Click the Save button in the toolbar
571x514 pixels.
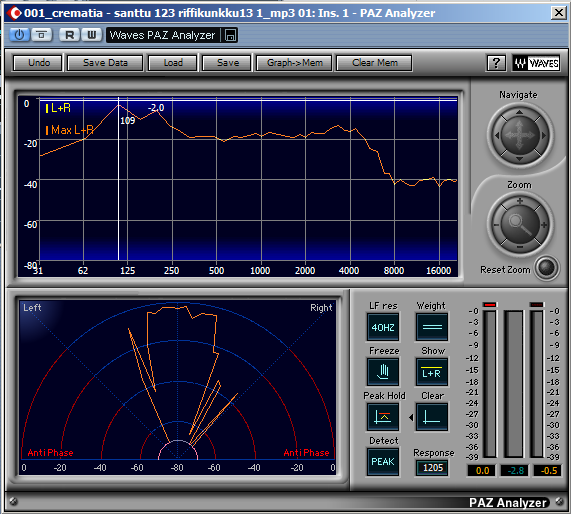(x=228, y=63)
